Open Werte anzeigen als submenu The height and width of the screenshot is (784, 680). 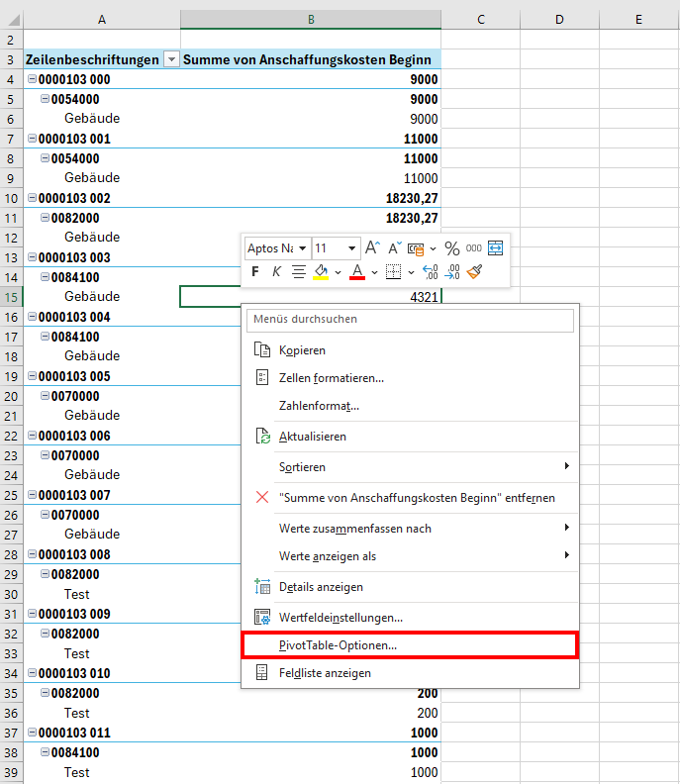coord(410,556)
